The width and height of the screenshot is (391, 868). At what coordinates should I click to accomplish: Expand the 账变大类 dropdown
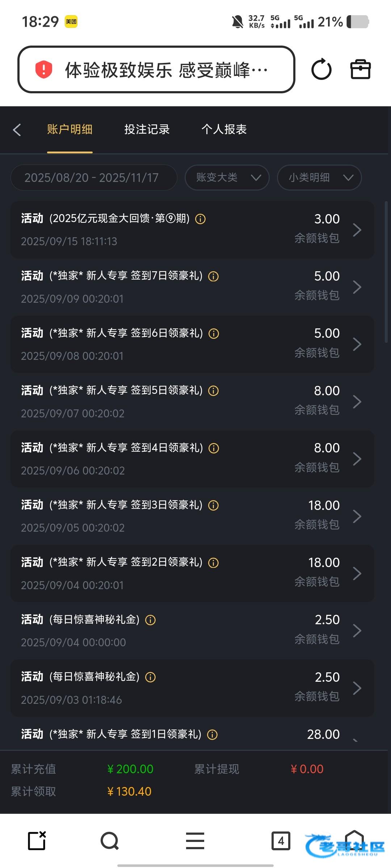(x=227, y=178)
